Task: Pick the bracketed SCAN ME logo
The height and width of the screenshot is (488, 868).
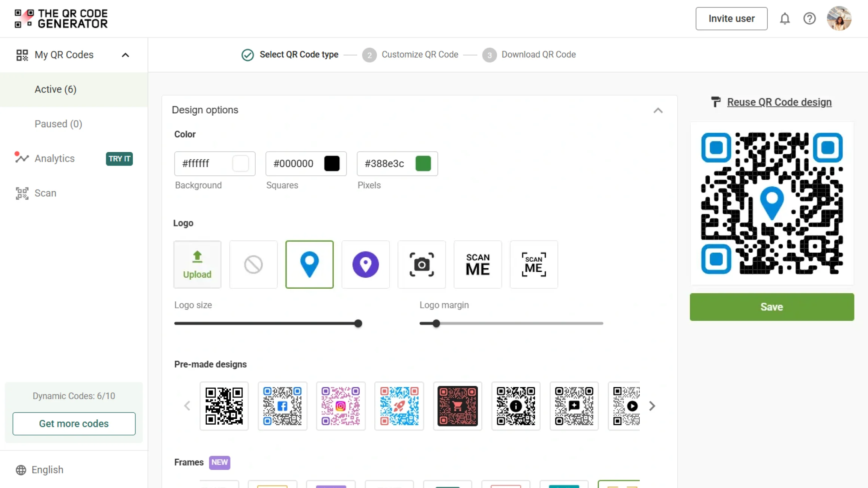Action: [533, 264]
